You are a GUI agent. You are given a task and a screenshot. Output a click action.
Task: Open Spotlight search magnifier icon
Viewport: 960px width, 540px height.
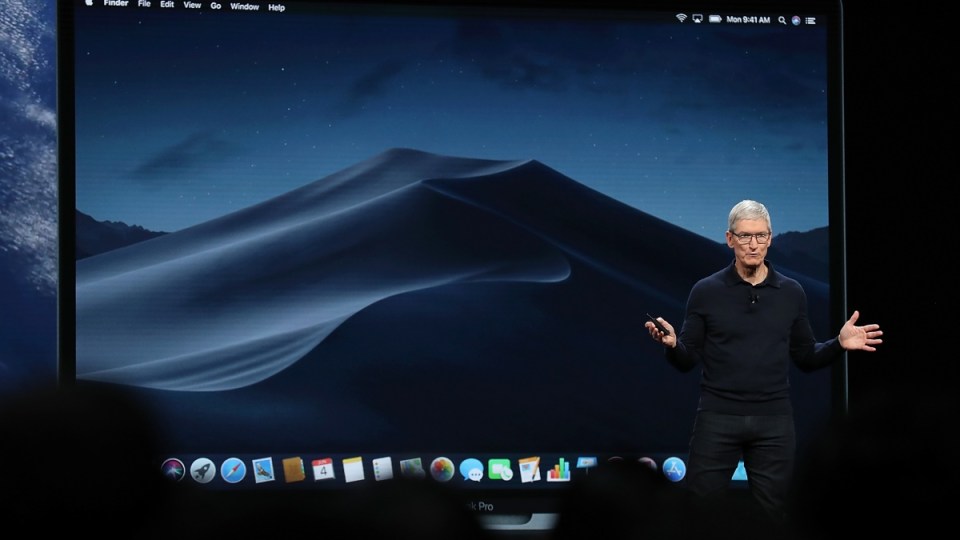pyautogui.click(x=782, y=20)
